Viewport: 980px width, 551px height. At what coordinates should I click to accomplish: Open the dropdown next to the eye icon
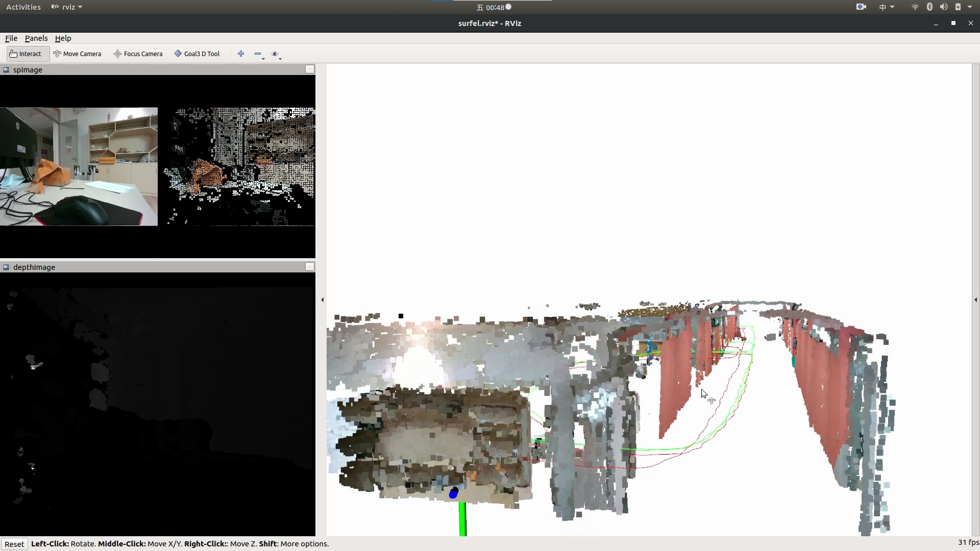point(280,59)
